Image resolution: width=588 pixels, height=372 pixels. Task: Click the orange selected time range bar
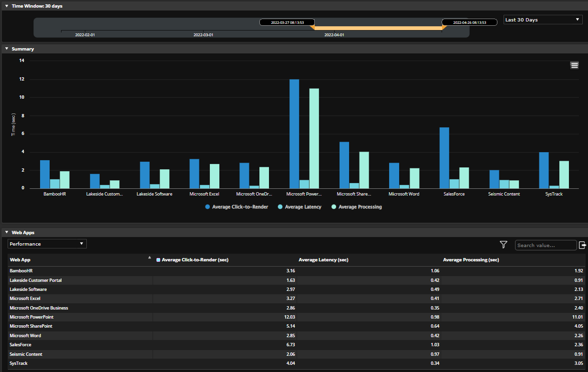pyautogui.click(x=378, y=28)
